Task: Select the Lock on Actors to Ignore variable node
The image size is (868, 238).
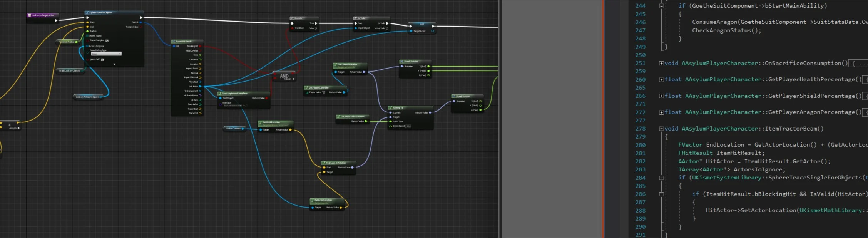Action: [x=89, y=97]
